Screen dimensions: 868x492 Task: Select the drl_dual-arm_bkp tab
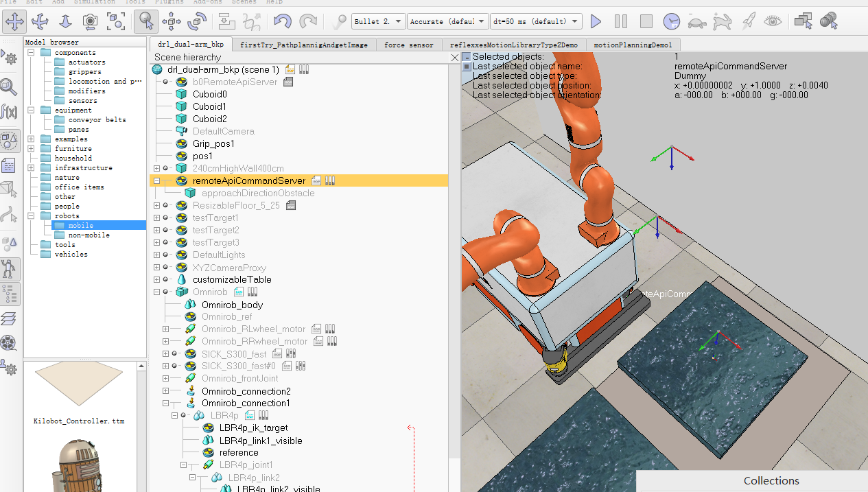(191, 44)
